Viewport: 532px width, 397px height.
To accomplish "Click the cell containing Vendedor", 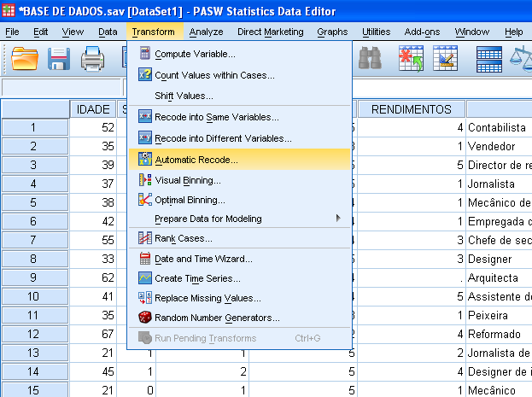I will tap(499, 146).
